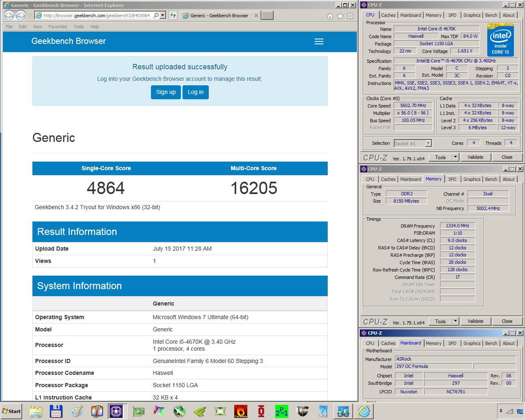The image size is (525, 420).
Task: Open the Favorites star in Internet Explorer
Action: pyautogui.click(x=340, y=16)
